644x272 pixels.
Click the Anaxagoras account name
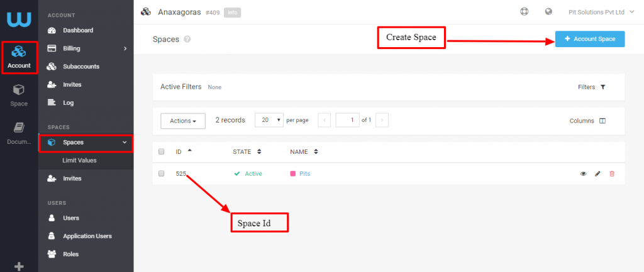tap(179, 13)
